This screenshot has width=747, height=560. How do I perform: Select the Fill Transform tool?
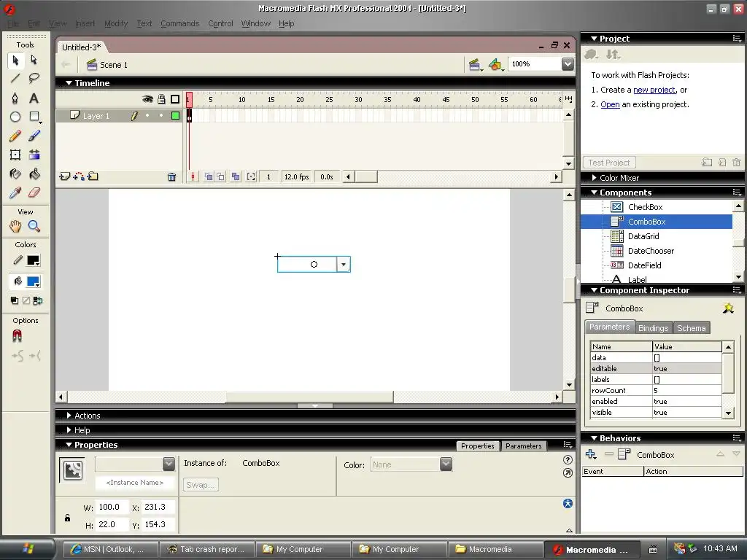[x=34, y=155]
